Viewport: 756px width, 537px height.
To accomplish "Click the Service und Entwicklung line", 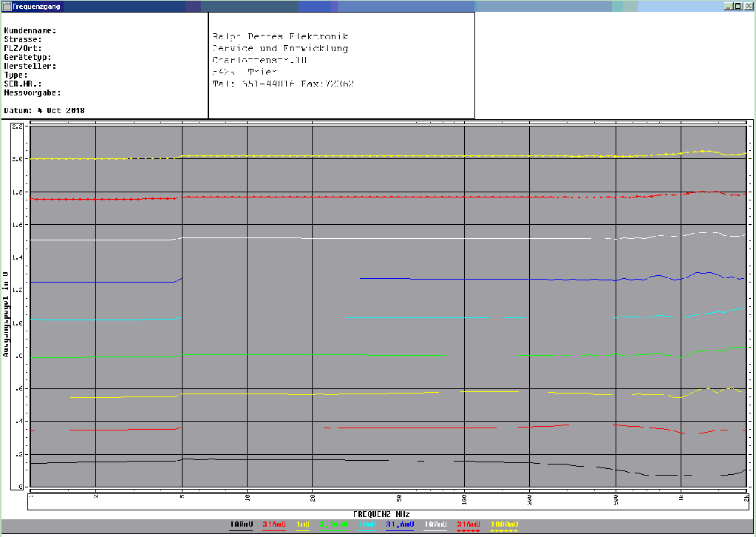I will (x=280, y=48).
